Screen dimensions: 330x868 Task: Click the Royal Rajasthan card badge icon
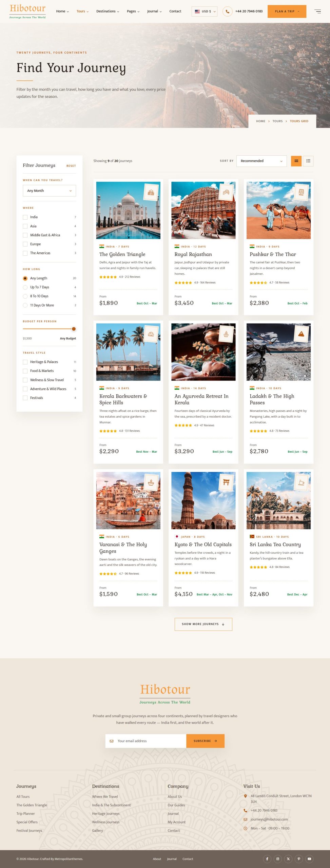(226, 193)
